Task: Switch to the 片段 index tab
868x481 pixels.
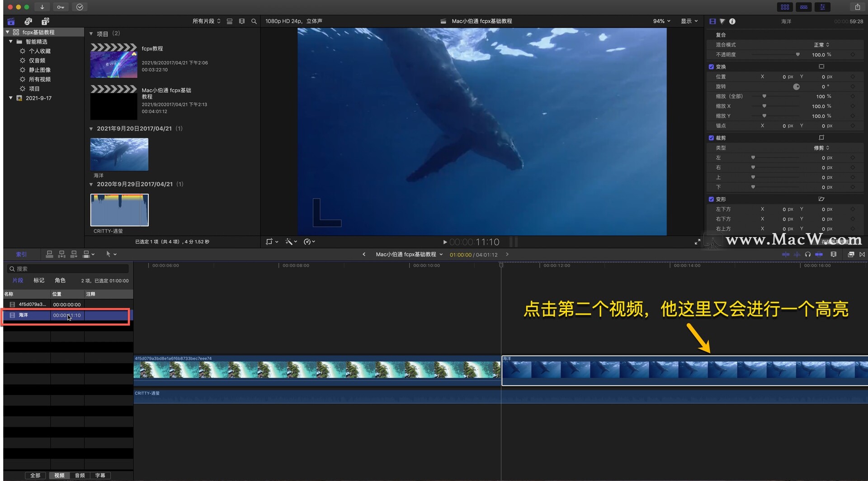Action: click(18, 281)
